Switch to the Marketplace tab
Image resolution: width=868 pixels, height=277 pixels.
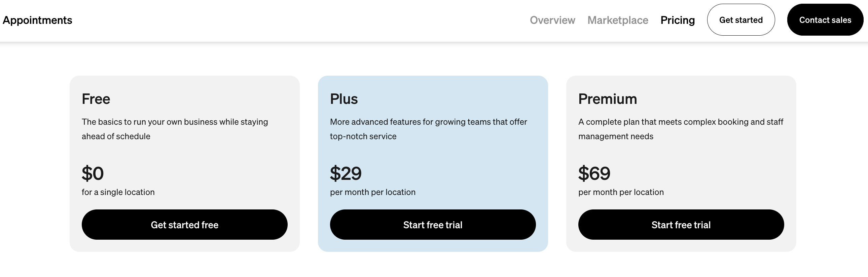click(618, 20)
